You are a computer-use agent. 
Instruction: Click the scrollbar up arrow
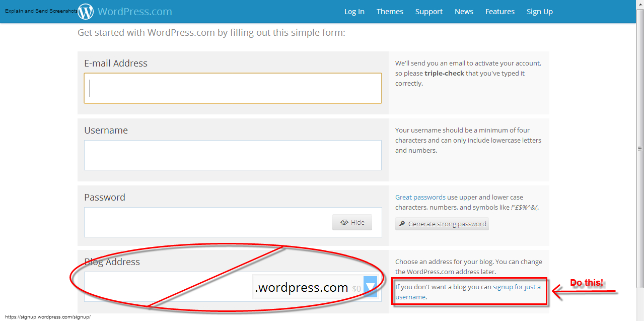tap(640, 4)
